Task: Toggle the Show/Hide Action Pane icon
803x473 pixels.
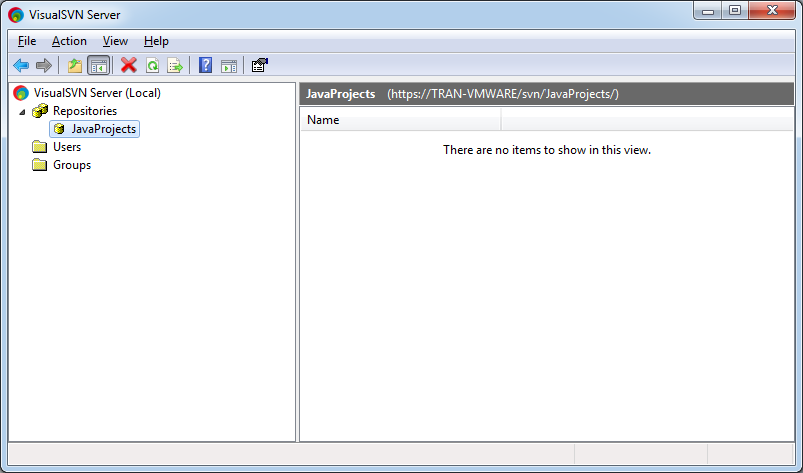Action: click(x=228, y=66)
